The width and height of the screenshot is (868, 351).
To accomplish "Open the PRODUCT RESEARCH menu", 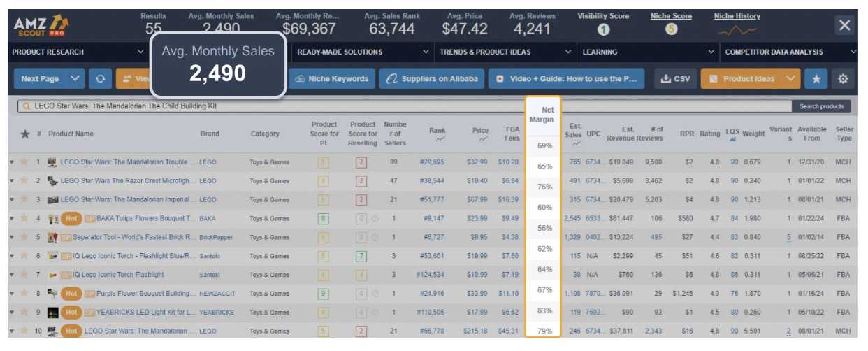I will 78,52.
